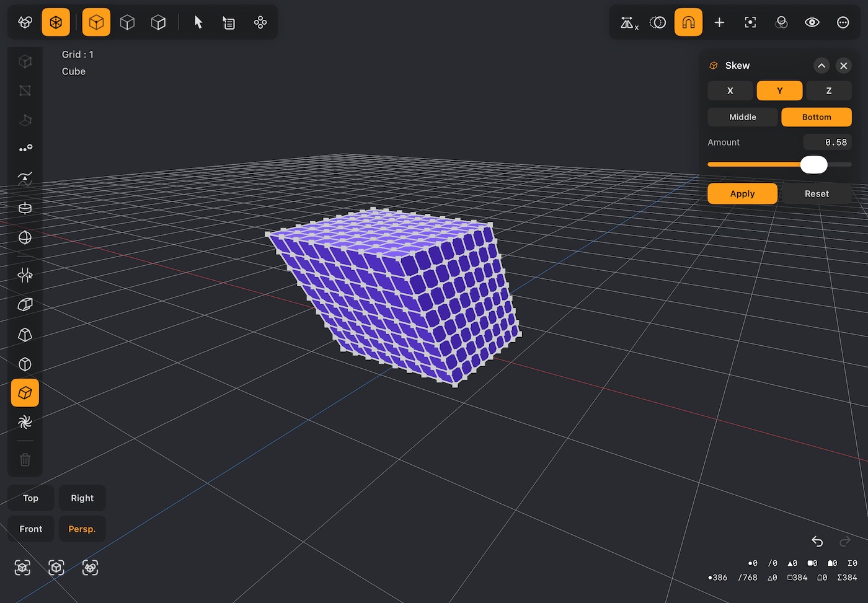Image resolution: width=868 pixels, height=603 pixels.
Task: Switch to Front view
Action: click(x=31, y=529)
